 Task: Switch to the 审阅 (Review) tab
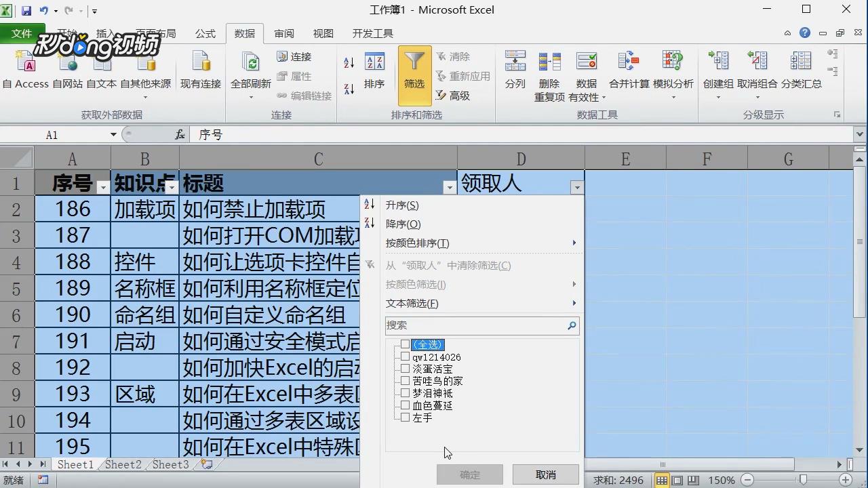[x=284, y=33]
